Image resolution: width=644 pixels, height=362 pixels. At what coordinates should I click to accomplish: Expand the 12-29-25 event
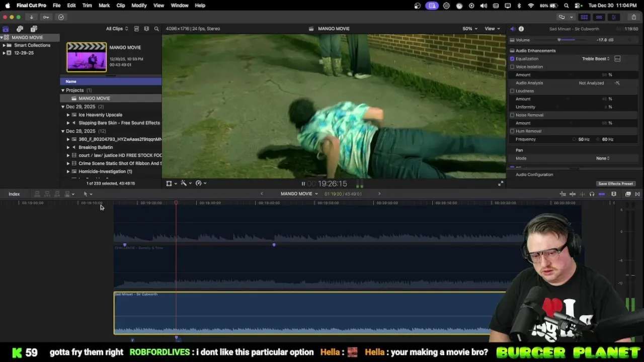(x=4, y=53)
